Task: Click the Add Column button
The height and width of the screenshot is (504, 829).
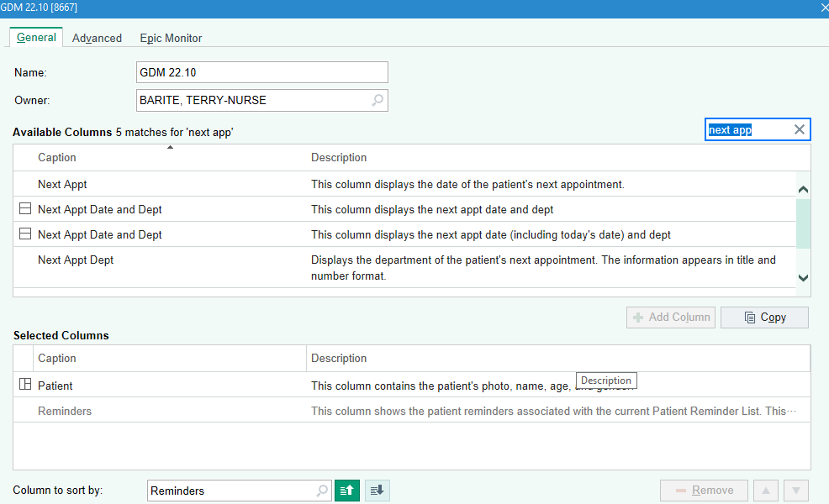Action: (670, 317)
